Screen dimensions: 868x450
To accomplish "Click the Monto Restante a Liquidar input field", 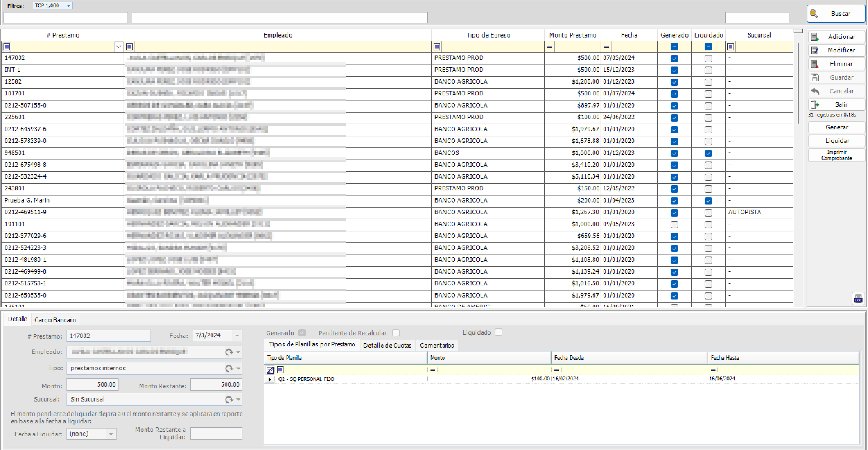I will (216, 433).
